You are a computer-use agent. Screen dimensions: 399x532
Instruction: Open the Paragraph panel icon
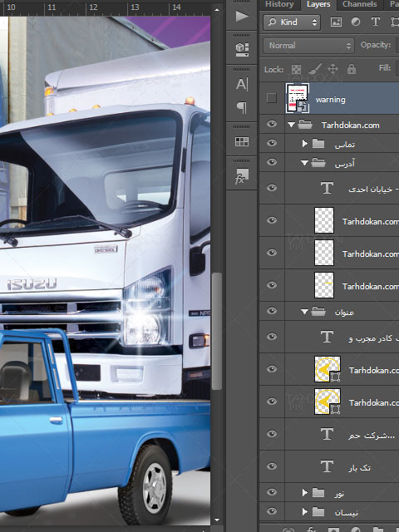pyautogui.click(x=242, y=107)
